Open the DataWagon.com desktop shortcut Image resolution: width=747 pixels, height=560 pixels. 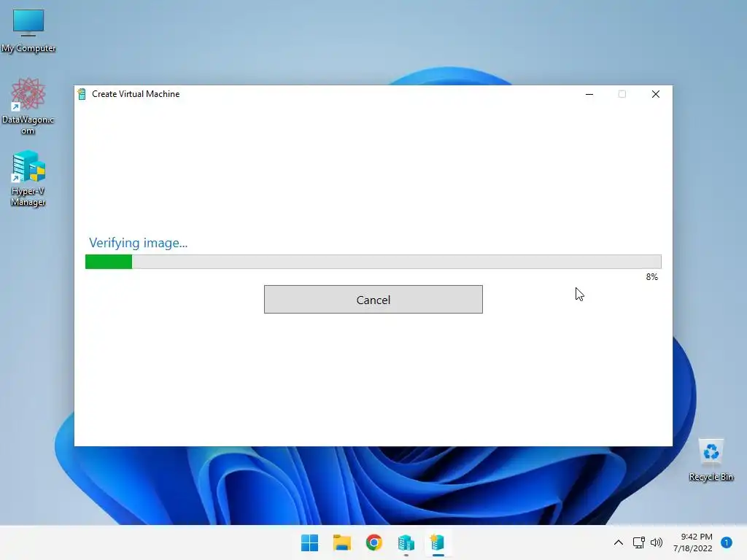pos(28,106)
